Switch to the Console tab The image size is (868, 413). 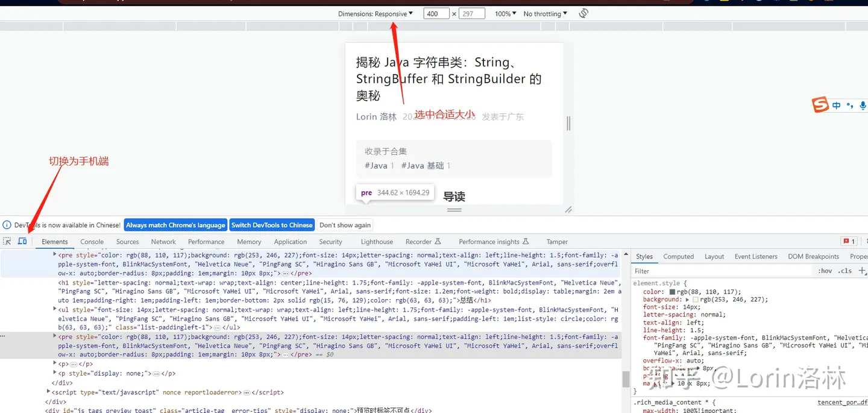click(x=92, y=242)
